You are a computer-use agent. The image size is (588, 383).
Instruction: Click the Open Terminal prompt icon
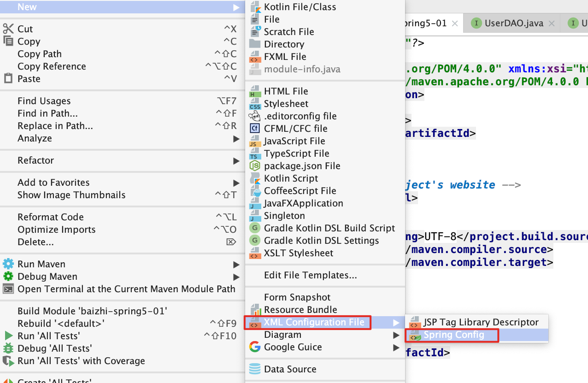(x=8, y=289)
